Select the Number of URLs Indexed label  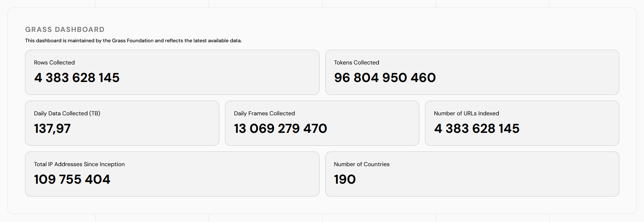tap(466, 114)
